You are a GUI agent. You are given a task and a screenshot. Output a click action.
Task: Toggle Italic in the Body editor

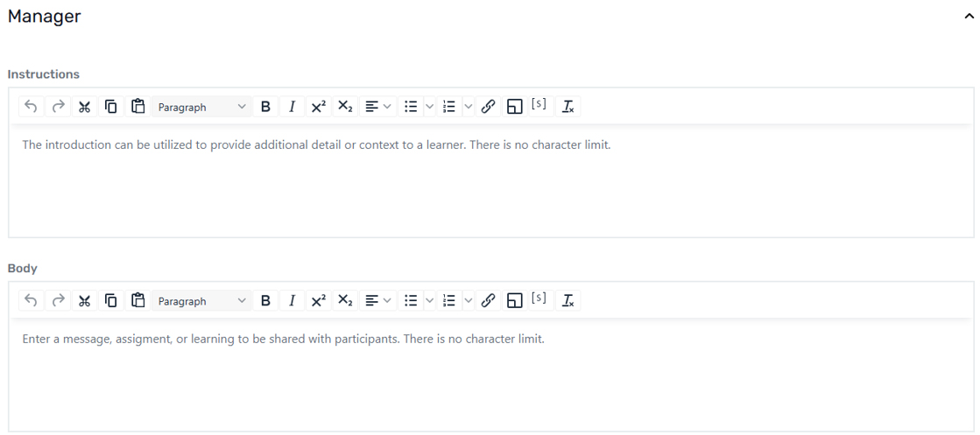(x=292, y=301)
